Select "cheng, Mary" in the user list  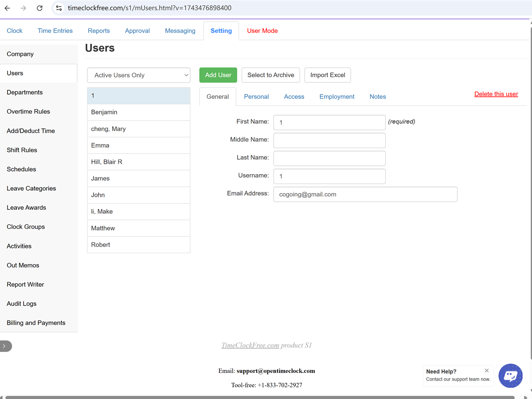tap(139, 129)
